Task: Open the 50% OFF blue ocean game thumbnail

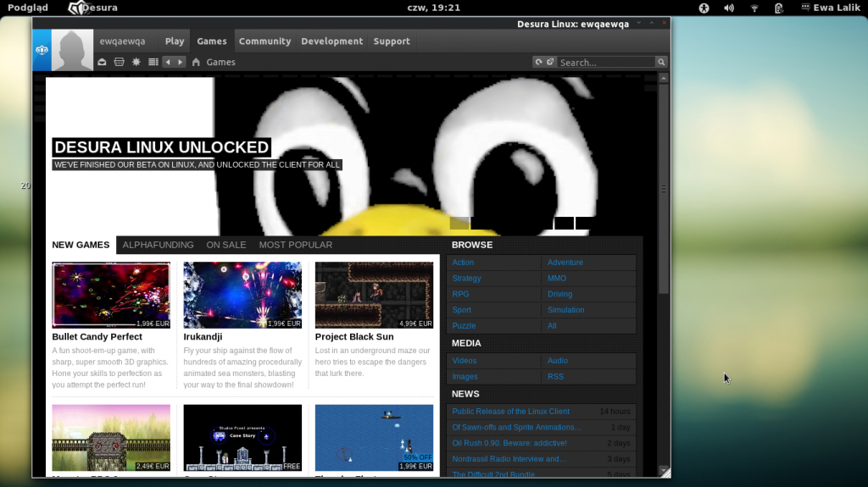Action: [374, 438]
